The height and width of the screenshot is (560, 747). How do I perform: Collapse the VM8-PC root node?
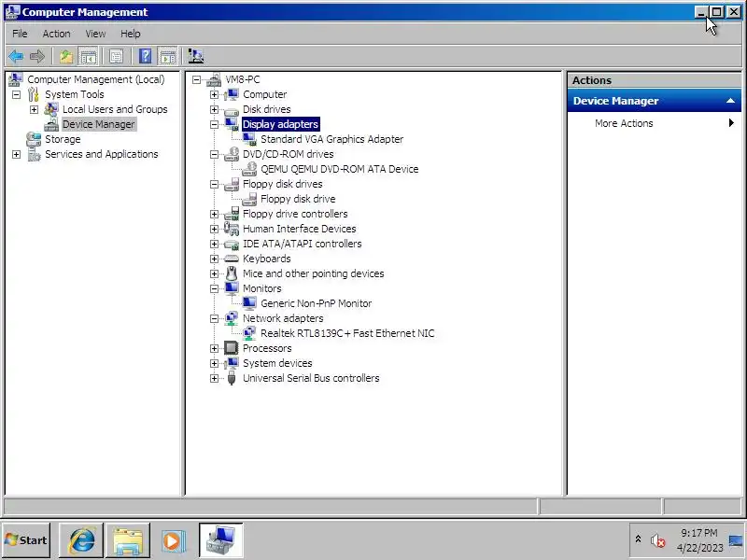click(x=196, y=79)
